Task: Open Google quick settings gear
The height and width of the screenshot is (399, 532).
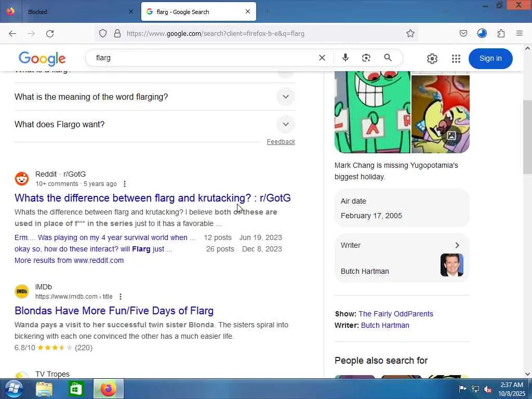Action: 432,59
